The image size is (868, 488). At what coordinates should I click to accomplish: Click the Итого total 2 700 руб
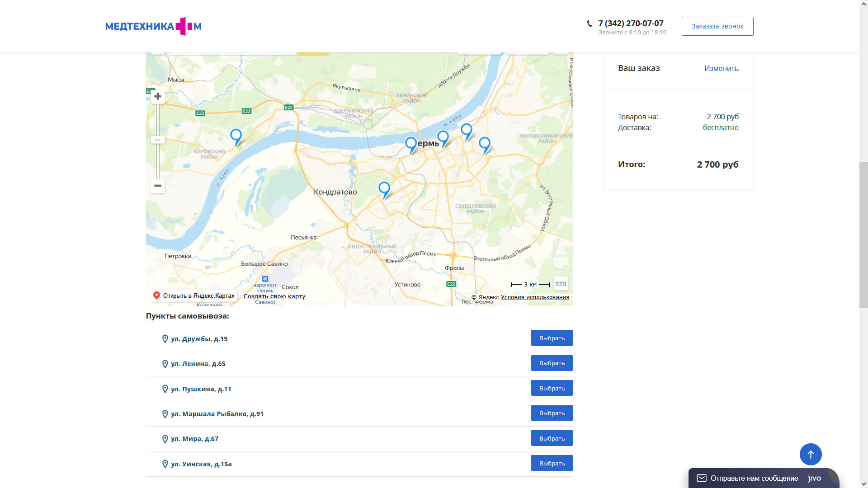(x=717, y=164)
